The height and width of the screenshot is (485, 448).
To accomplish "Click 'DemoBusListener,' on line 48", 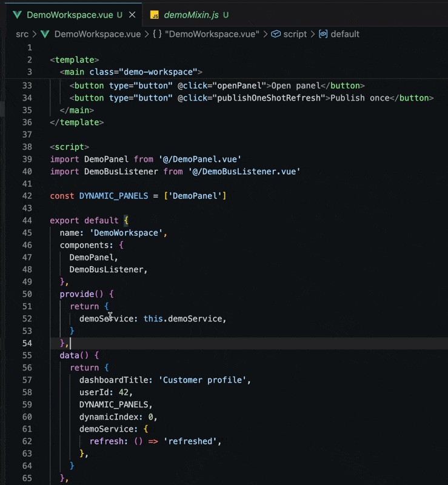I will click(109, 270).
